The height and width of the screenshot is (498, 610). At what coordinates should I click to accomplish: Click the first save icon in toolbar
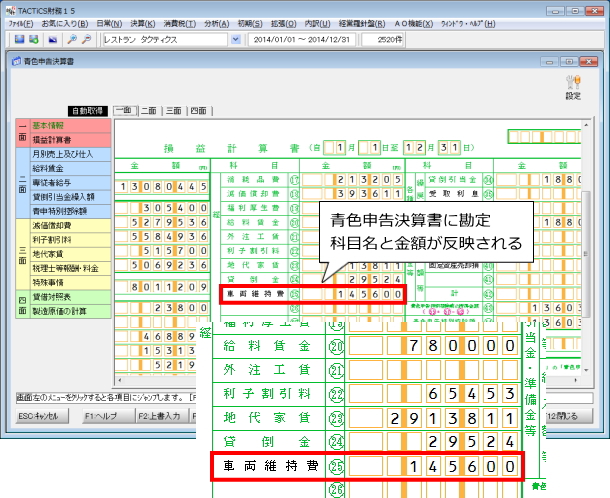19,39
